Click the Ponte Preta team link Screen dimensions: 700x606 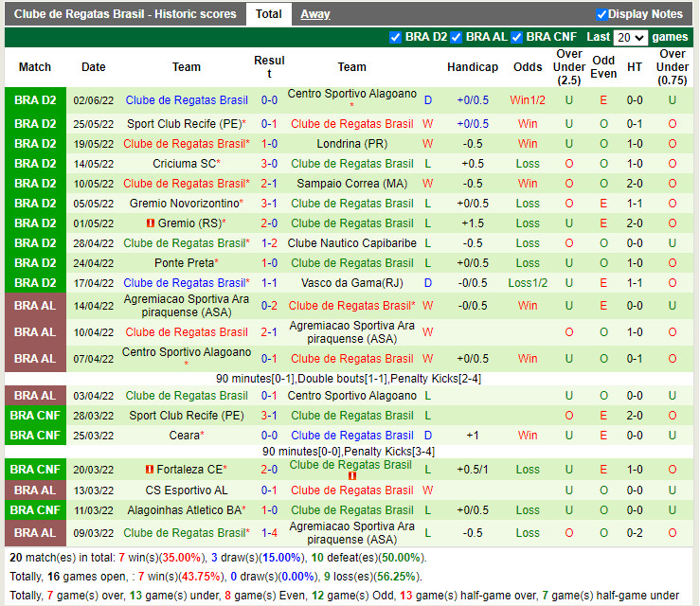[x=185, y=263]
